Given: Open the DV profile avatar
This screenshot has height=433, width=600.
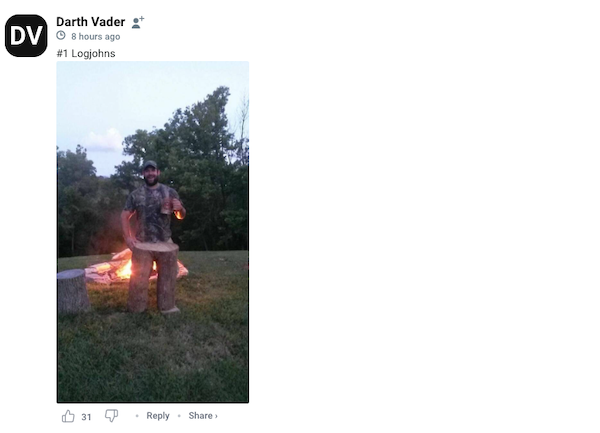Looking at the screenshot, I should [26, 36].
